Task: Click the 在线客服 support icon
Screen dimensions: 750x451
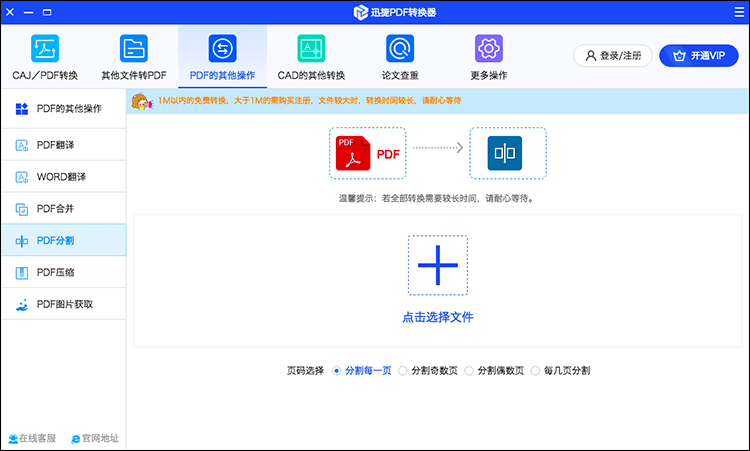Action: [x=13, y=439]
